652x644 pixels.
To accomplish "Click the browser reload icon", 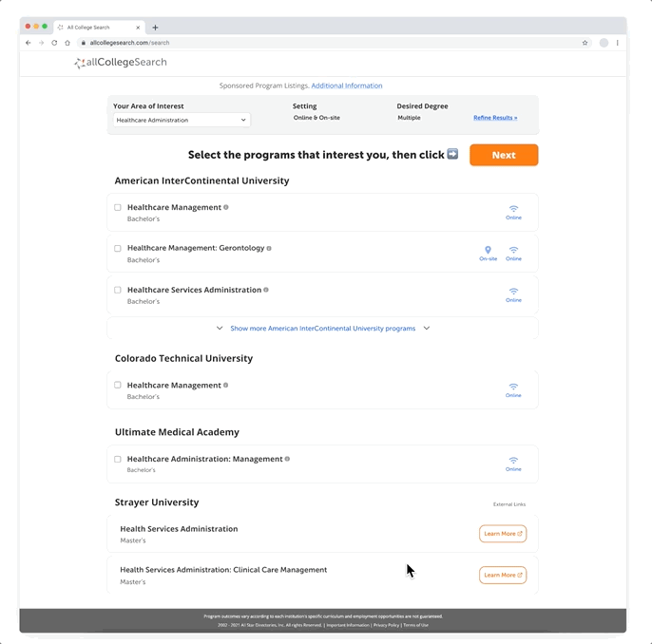I will pos(54,43).
